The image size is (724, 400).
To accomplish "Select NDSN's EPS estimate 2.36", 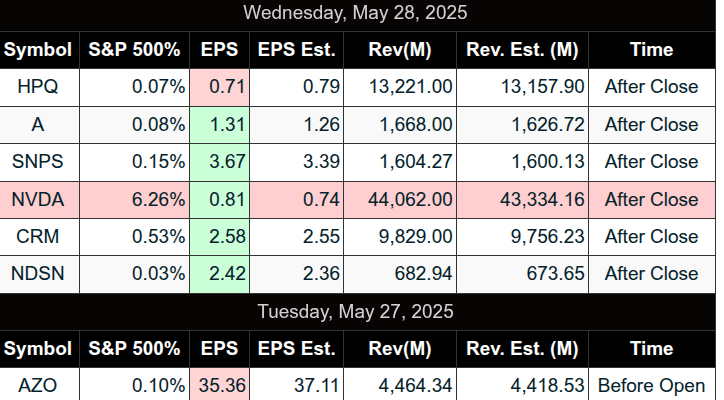I will pyautogui.click(x=296, y=274).
